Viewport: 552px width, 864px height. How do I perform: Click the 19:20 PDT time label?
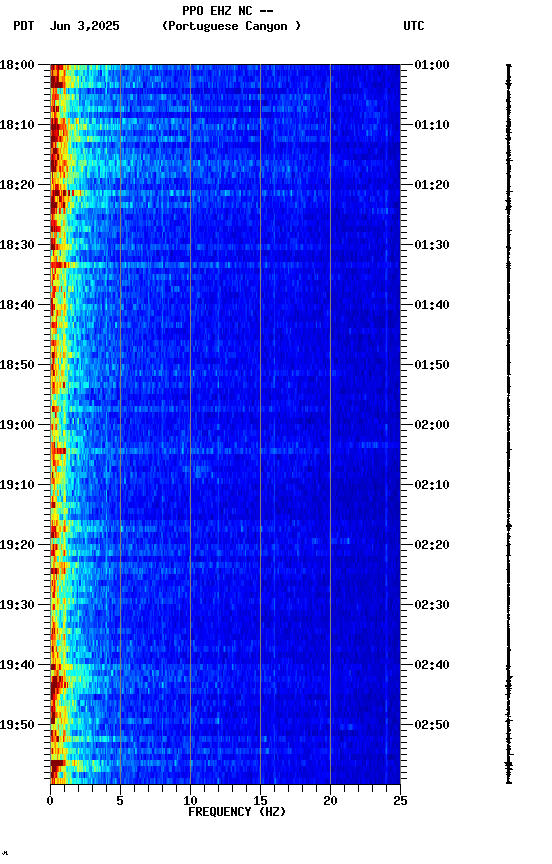click(17, 545)
